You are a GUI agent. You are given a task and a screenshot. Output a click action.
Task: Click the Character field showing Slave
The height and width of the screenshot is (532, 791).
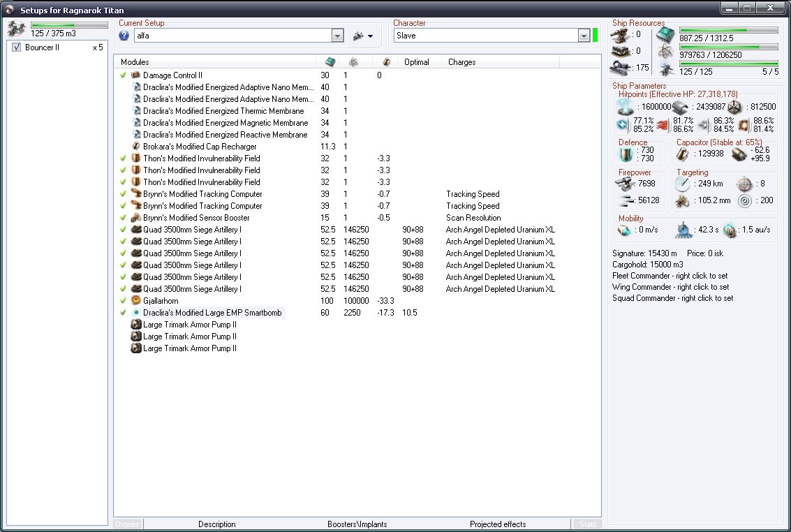tap(487, 36)
